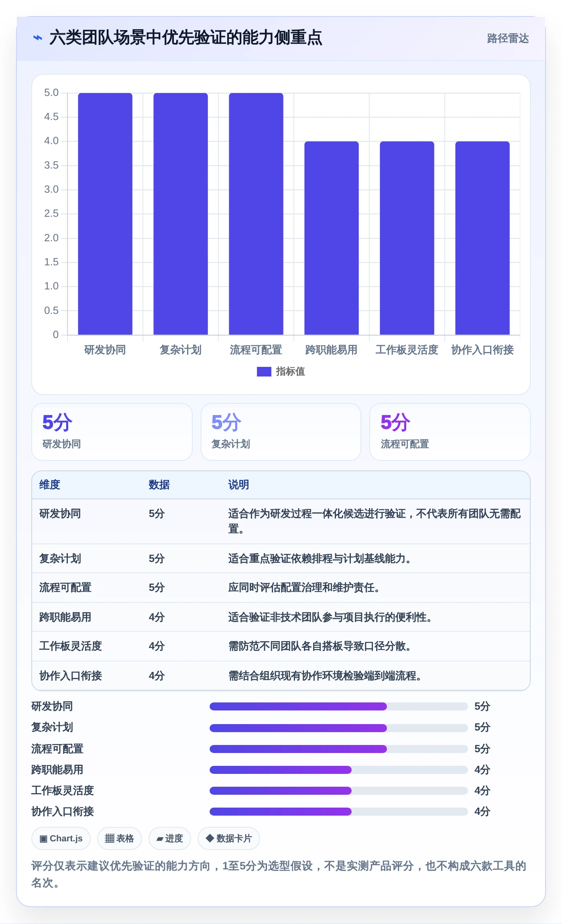Open the 流程可配置 5分 data card
Image resolution: width=562 pixels, height=924 pixels.
coord(450,432)
